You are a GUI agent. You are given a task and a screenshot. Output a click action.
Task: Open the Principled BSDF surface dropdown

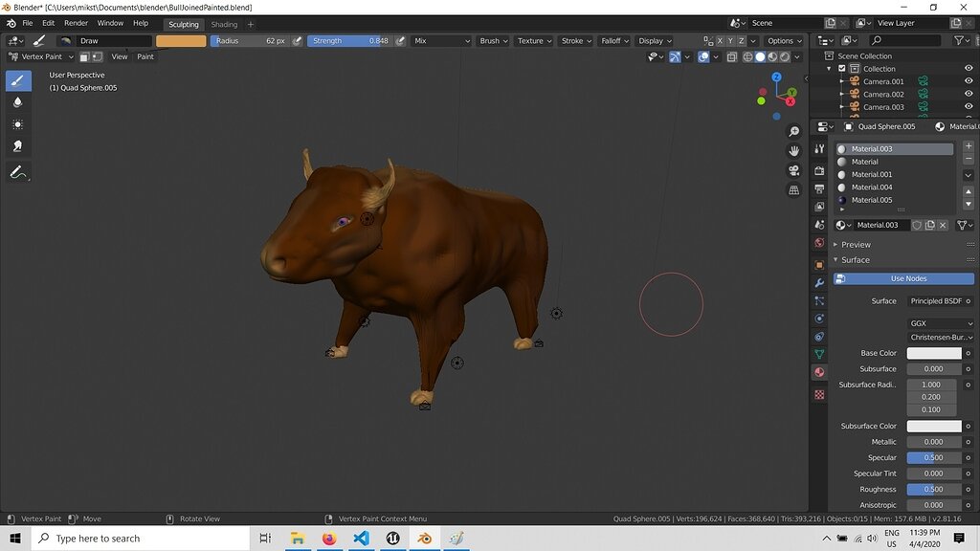pos(938,300)
